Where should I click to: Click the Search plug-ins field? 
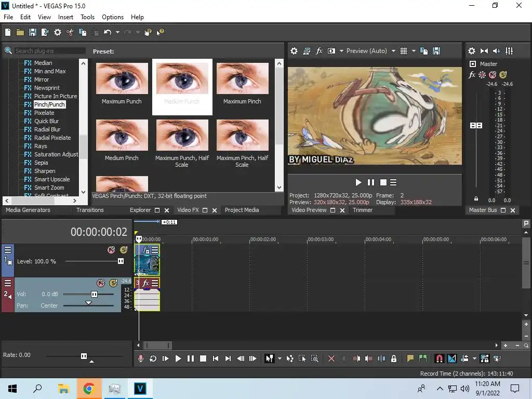tap(50, 51)
